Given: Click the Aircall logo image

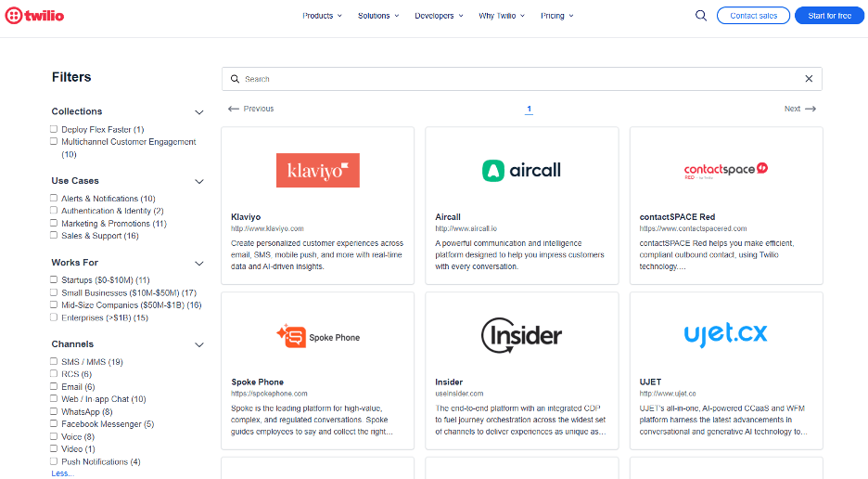Looking at the screenshot, I should coord(521,171).
